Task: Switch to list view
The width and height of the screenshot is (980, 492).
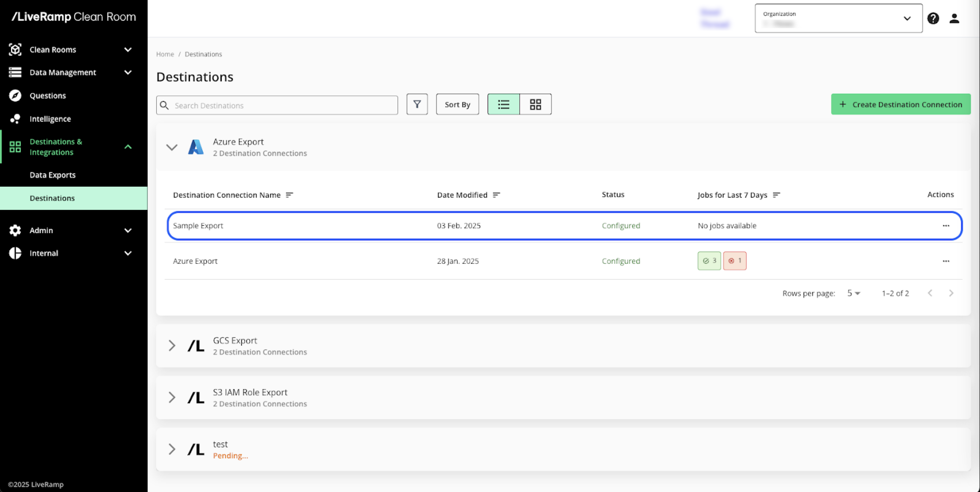Action: [503, 104]
